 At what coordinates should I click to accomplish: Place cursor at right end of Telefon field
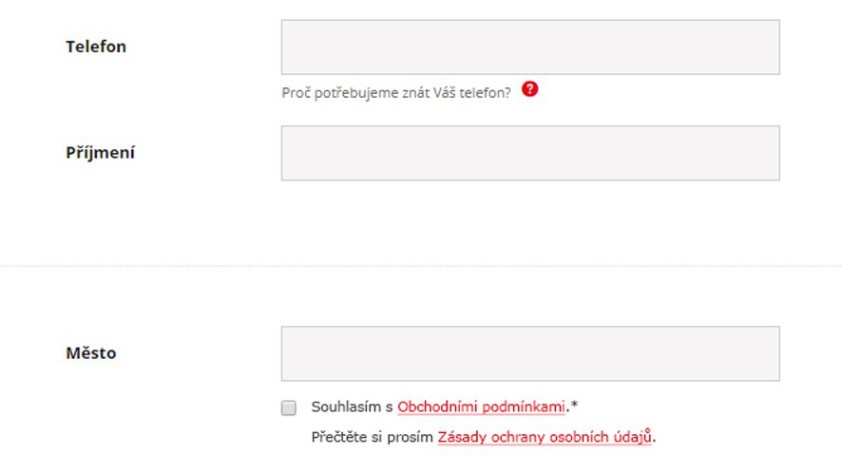pyautogui.click(x=771, y=47)
